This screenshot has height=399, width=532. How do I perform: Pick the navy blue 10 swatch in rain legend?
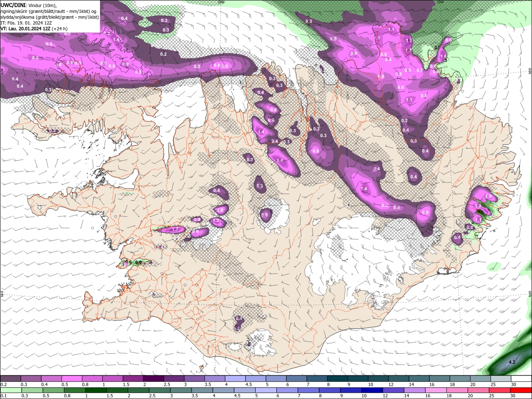tap(371, 390)
